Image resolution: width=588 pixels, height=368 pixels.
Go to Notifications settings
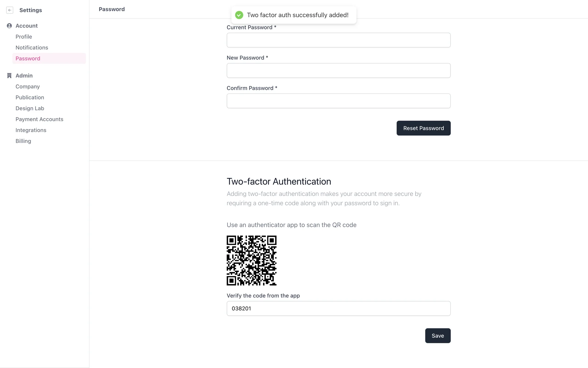[32, 48]
